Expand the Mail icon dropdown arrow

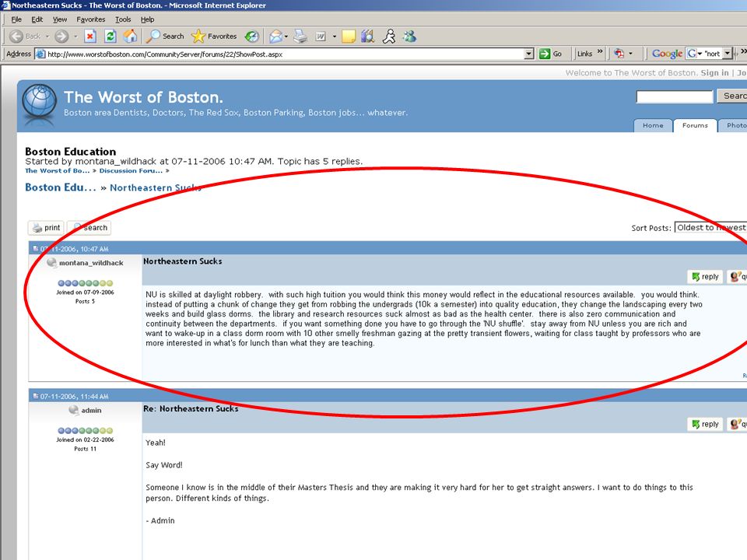tap(286, 37)
